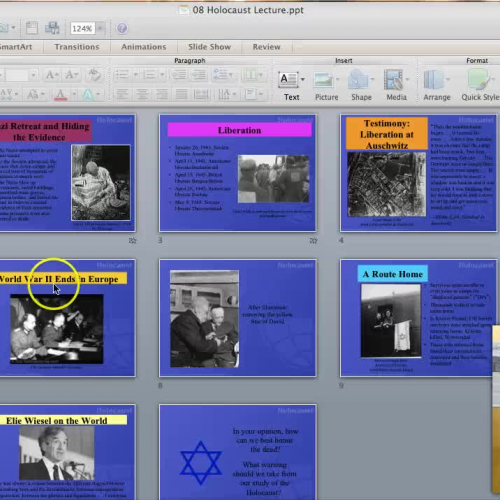This screenshot has width=500, height=500.
Task: Open the bullets style dropdown arrow
Action: click(136, 75)
